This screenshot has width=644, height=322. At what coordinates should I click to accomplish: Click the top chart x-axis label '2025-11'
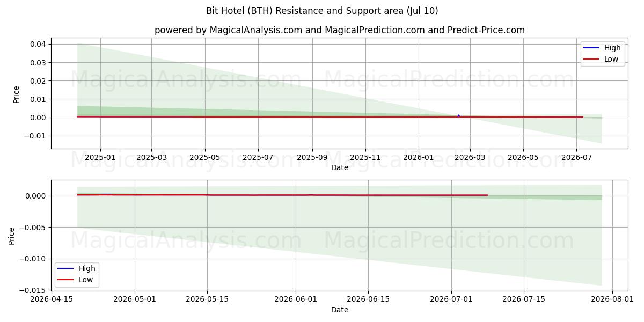tap(365, 158)
